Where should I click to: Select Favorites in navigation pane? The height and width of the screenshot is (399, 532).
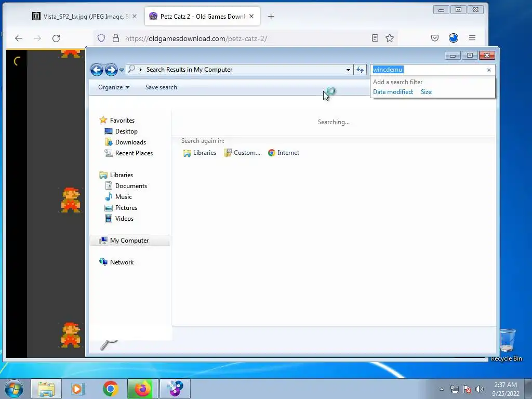click(122, 121)
